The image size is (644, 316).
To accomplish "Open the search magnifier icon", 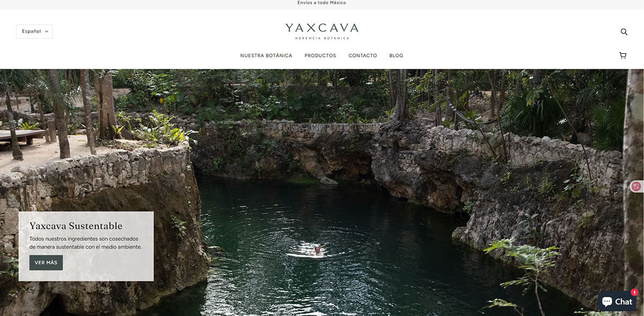I will (624, 32).
